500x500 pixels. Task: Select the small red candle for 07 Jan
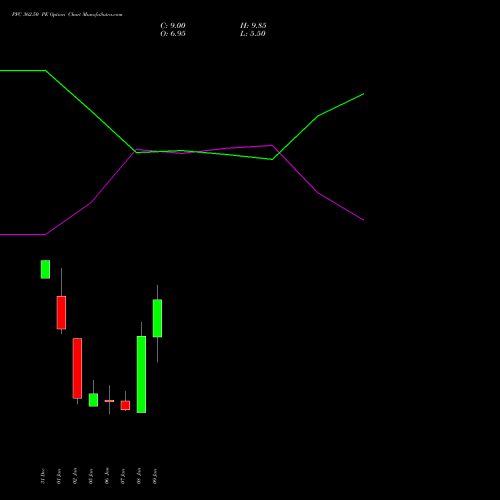click(x=125, y=405)
